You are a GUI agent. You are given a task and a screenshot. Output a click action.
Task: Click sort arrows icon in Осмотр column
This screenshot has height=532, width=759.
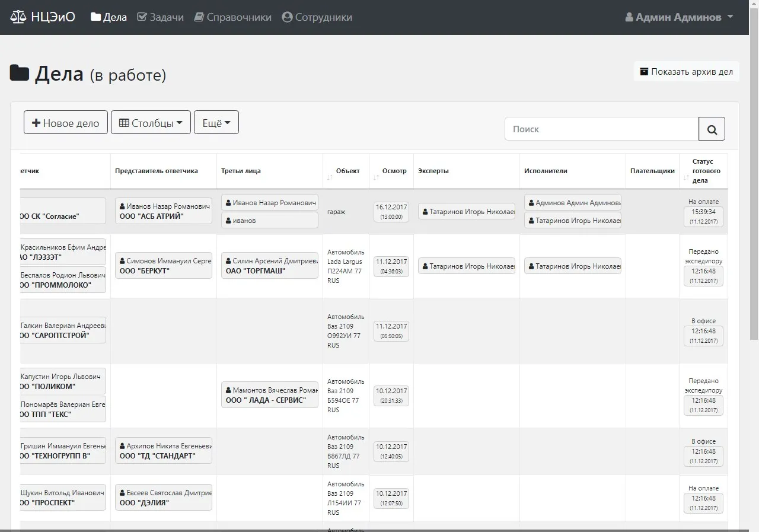(376, 178)
